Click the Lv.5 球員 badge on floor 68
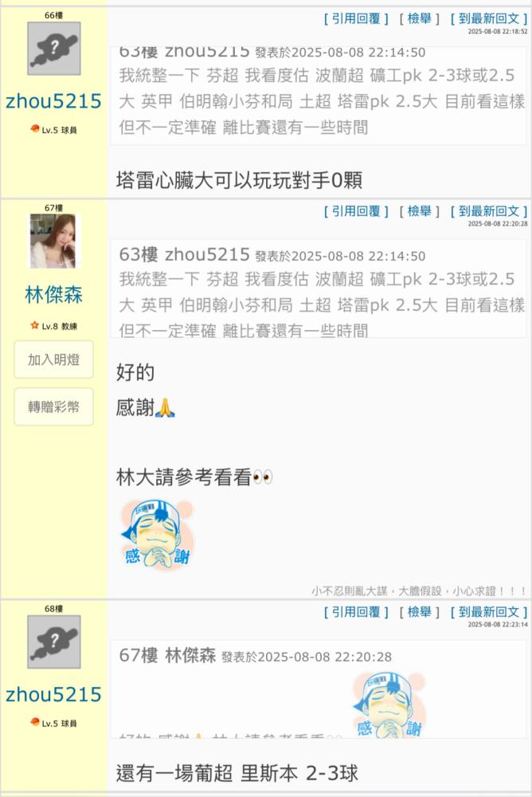532x797 pixels. tap(53, 724)
